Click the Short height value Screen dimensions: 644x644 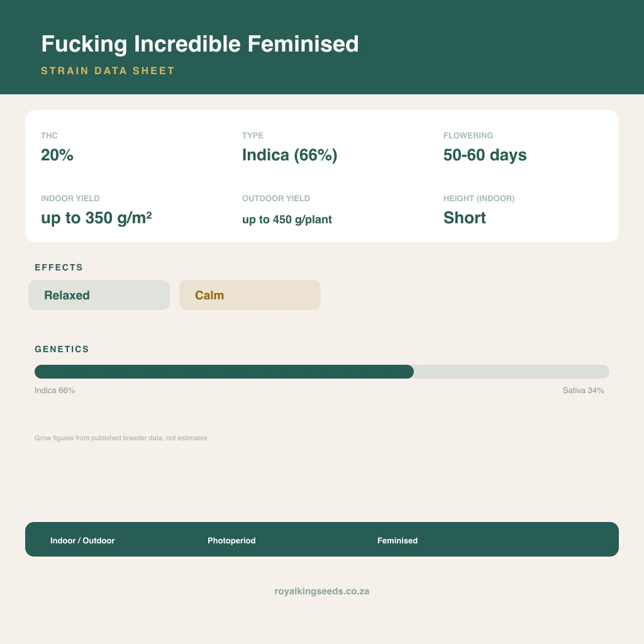tap(465, 218)
